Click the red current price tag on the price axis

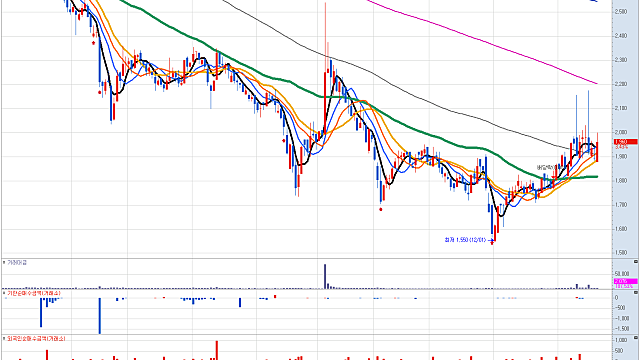[x=626, y=142]
